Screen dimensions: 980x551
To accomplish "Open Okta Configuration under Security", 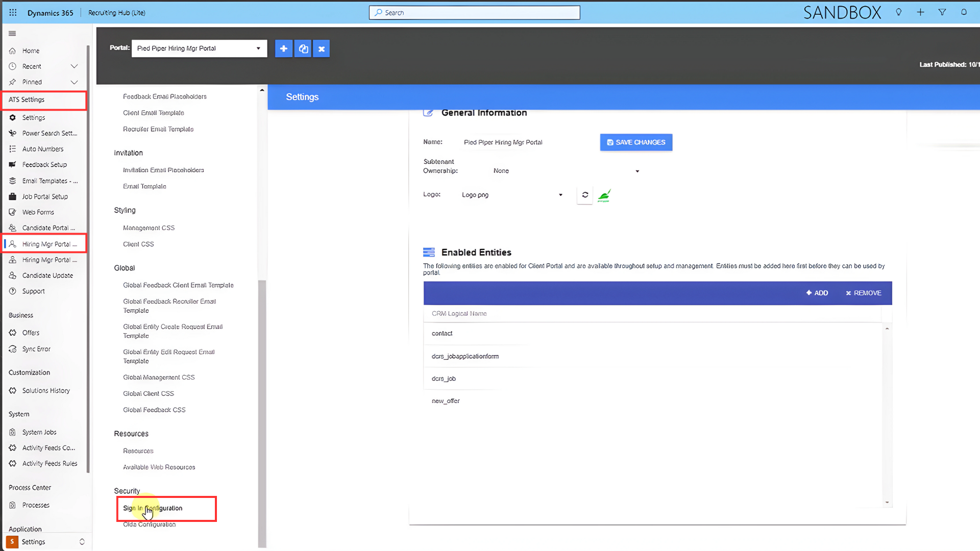I will [x=150, y=525].
